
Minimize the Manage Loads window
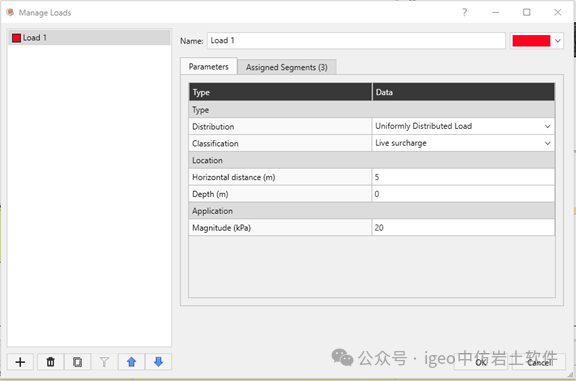pos(496,12)
